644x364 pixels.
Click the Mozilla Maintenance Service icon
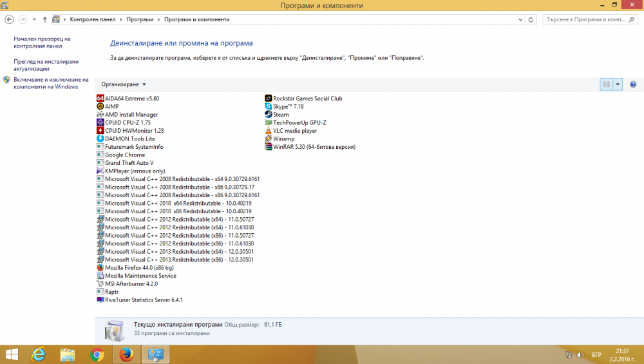coord(100,276)
